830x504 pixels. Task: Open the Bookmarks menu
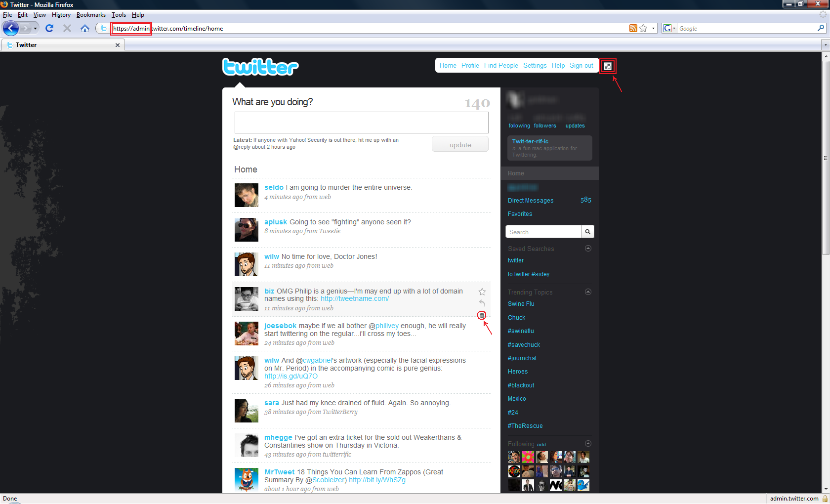91,15
